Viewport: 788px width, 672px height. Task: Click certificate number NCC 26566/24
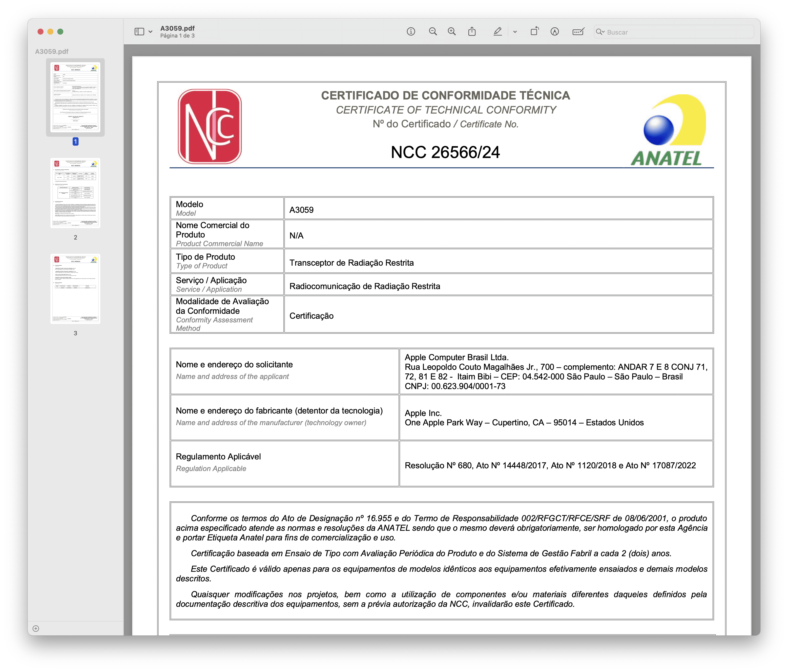[445, 152]
